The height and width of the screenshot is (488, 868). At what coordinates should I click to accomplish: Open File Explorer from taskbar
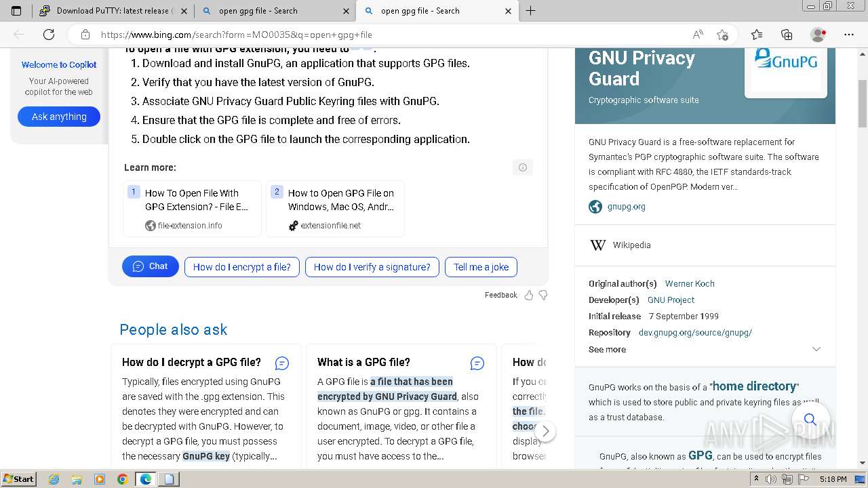[x=77, y=479]
